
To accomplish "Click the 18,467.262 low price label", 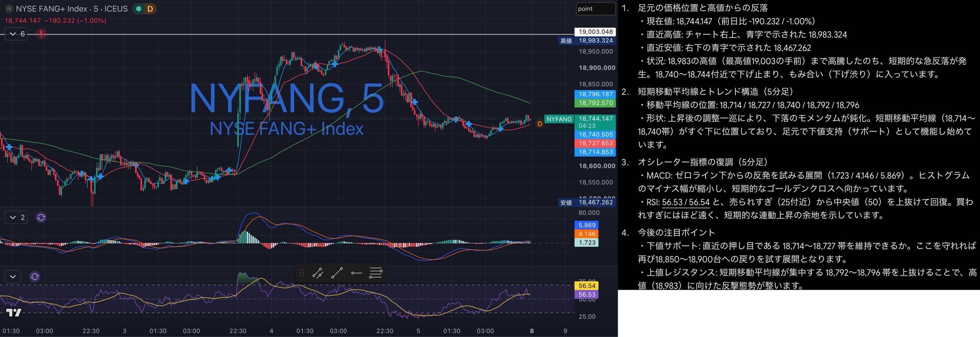I will [x=596, y=202].
